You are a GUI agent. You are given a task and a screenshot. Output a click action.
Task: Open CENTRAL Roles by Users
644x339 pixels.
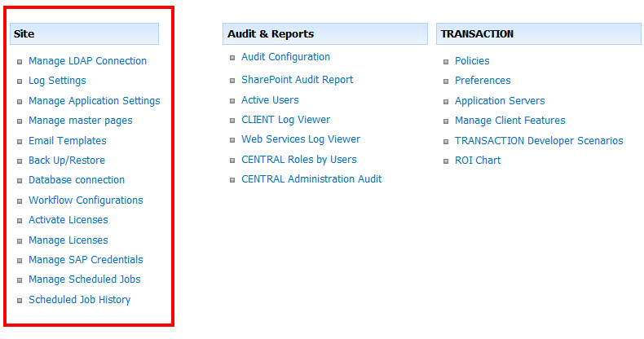tap(298, 160)
